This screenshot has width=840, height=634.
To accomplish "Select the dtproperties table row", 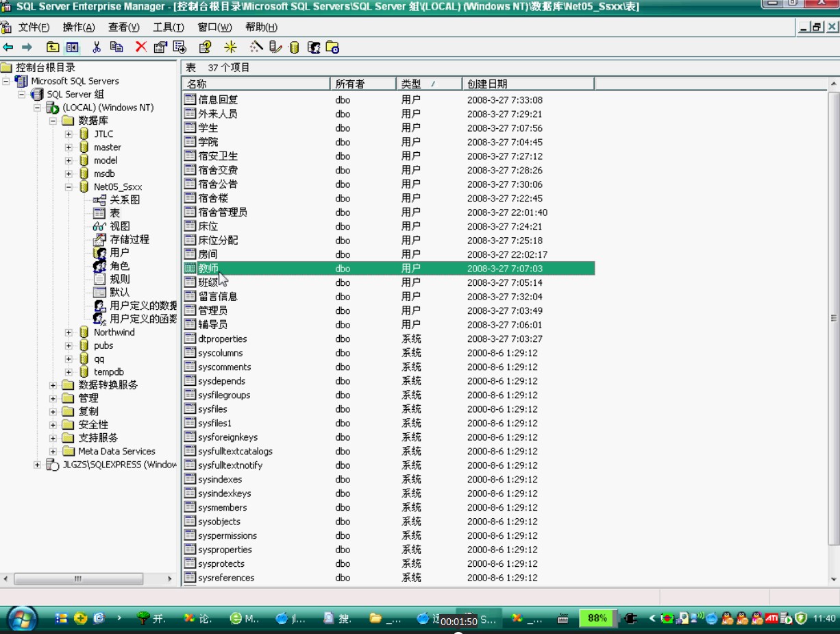I will pyautogui.click(x=388, y=339).
